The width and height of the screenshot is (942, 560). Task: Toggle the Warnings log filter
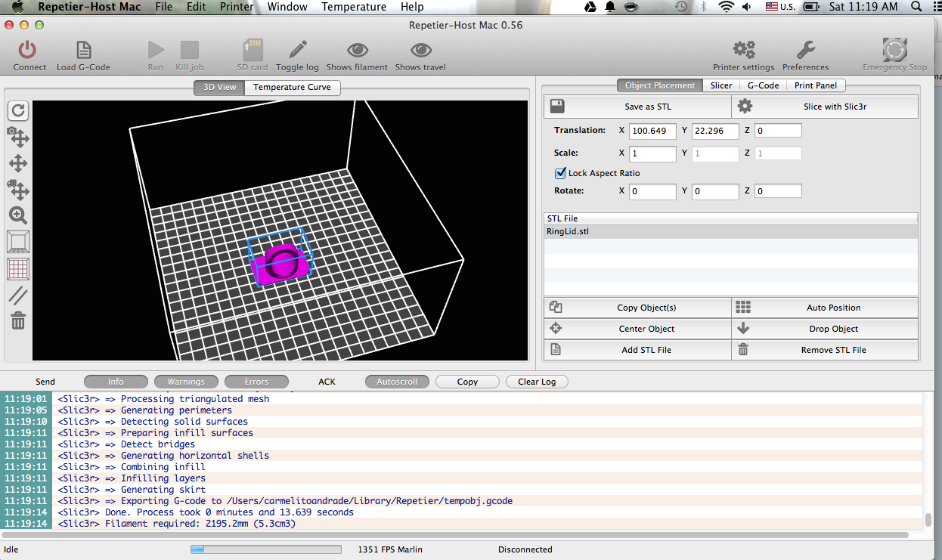coord(186,382)
